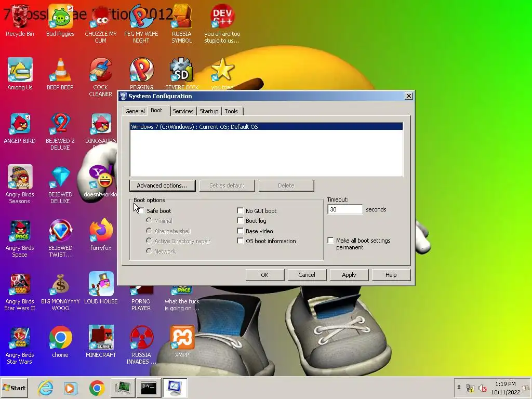Click the Help button

click(391, 275)
